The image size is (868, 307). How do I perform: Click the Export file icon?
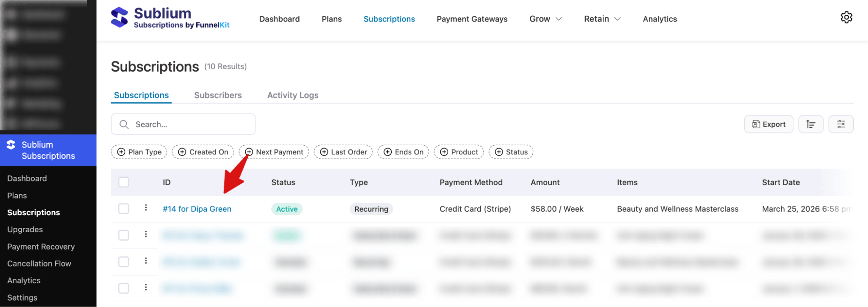click(756, 124)
